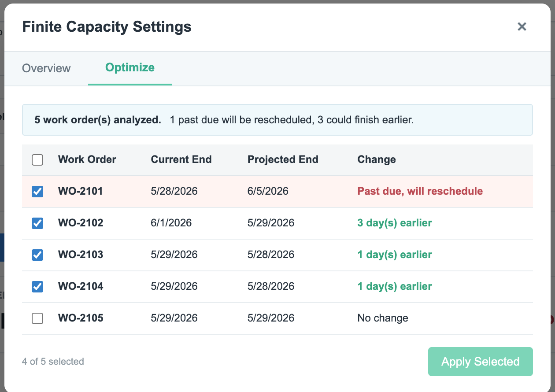This screenshot has height=392, width=555.
Task: Select the Optimize tab
Action: [130, 68]
